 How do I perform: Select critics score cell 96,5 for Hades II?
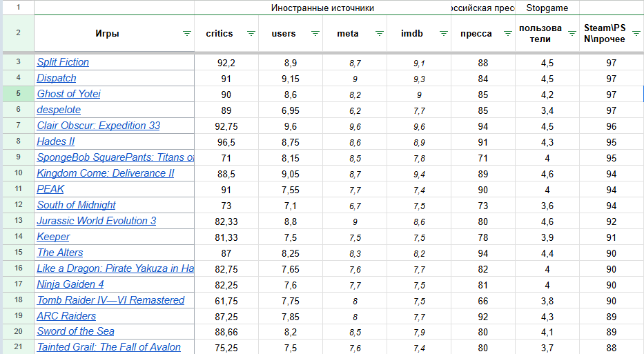(226, 141)
